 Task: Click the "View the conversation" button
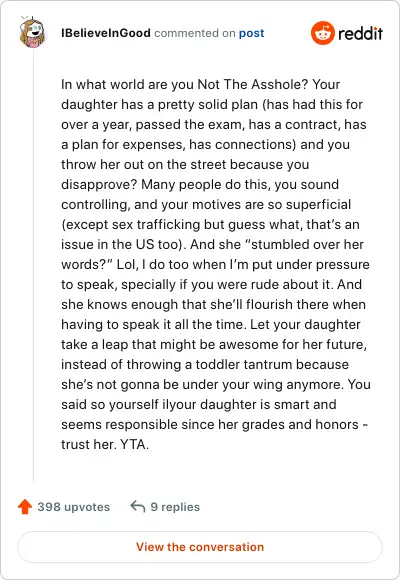pos(200,547)
